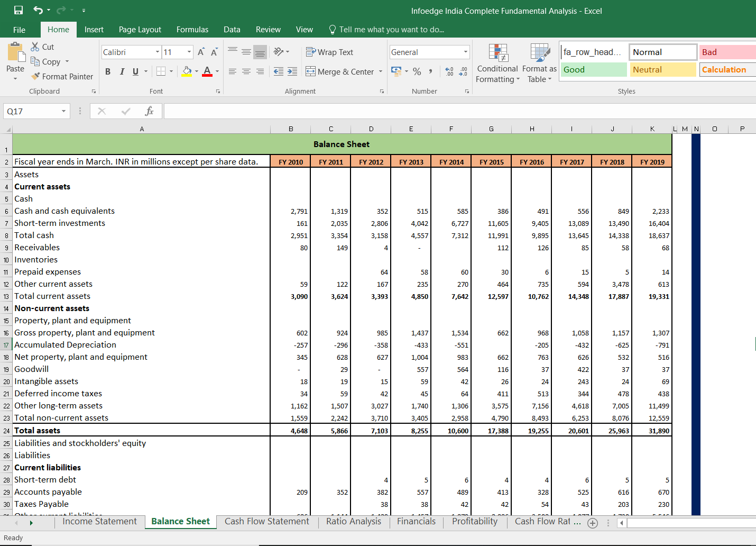
Task: Open the font size dropdown
Action: pyautogui.click(x=189, y=52)
